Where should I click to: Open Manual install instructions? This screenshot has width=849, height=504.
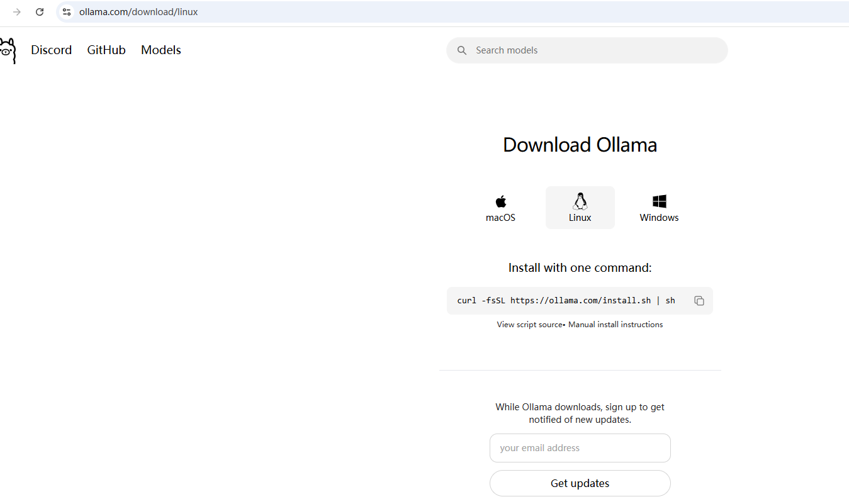click(616, 325)
